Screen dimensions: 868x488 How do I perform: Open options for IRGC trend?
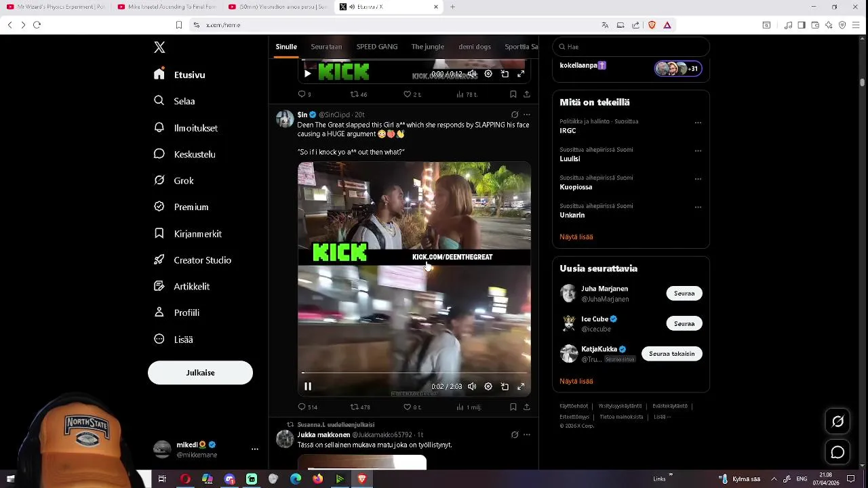(698, 123)
